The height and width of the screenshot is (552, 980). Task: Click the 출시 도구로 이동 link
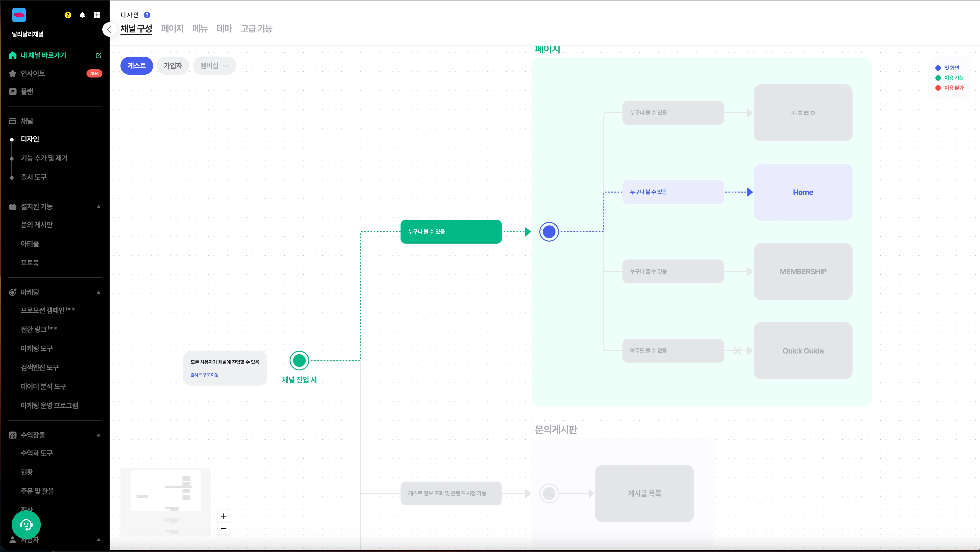(204, 375)
